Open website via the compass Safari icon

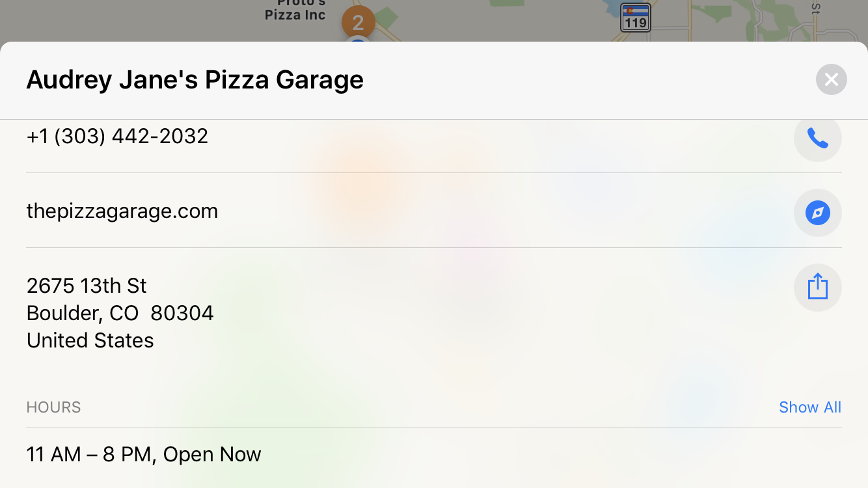[817, 213]
